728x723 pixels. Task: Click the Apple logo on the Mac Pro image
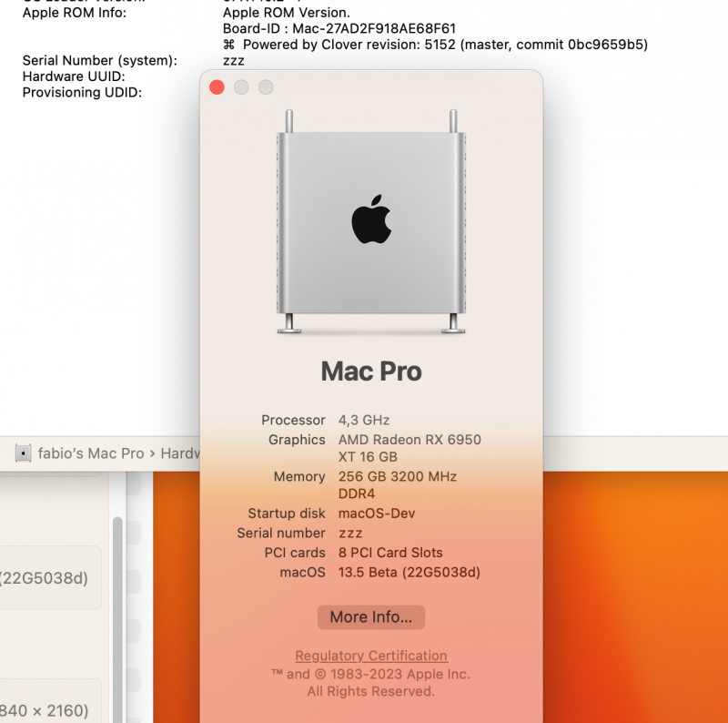(371, 219)
